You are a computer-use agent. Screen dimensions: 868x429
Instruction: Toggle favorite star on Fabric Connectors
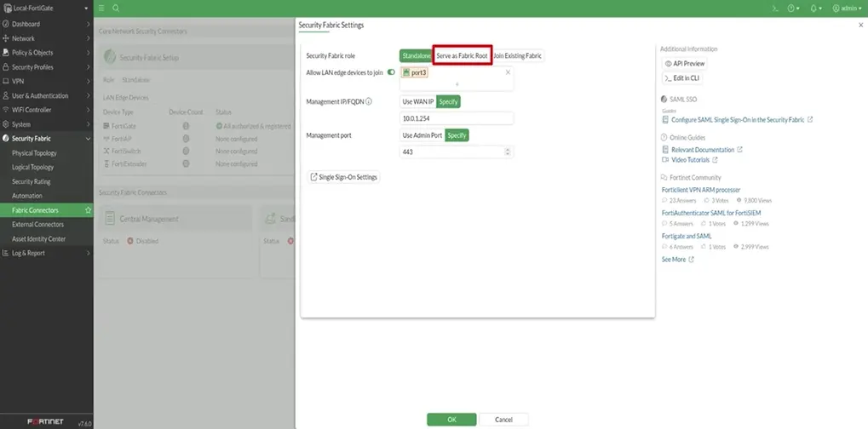88,210
